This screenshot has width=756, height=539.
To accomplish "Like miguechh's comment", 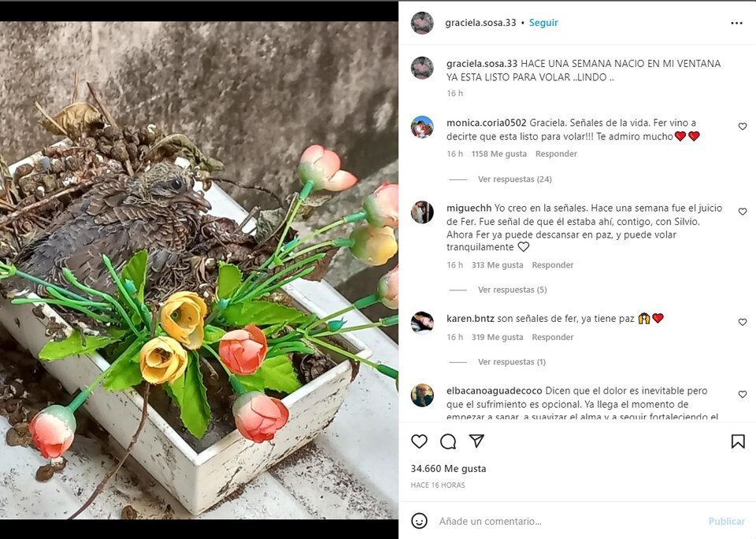I will coord(742,212).
